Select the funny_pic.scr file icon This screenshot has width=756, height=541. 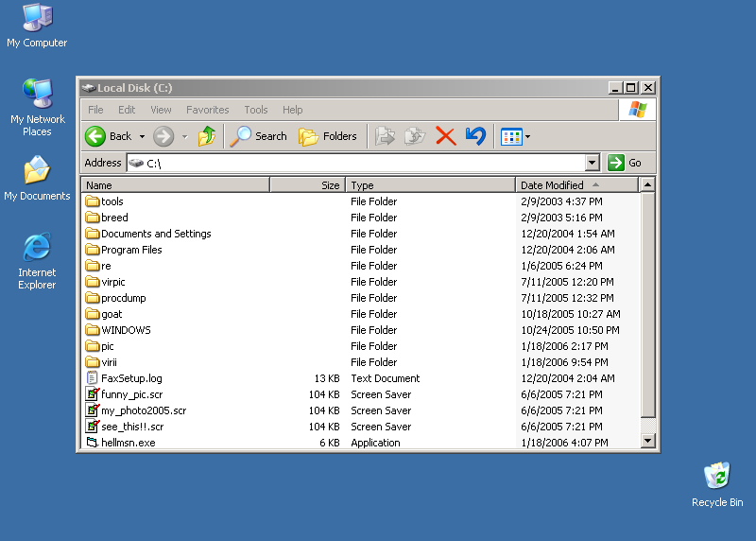[x=92, y=393]
